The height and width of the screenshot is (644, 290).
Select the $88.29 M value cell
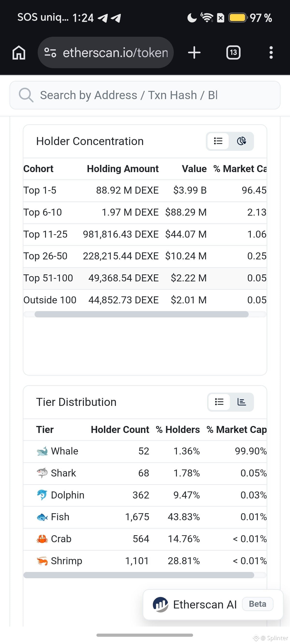[x=186, y=212]
